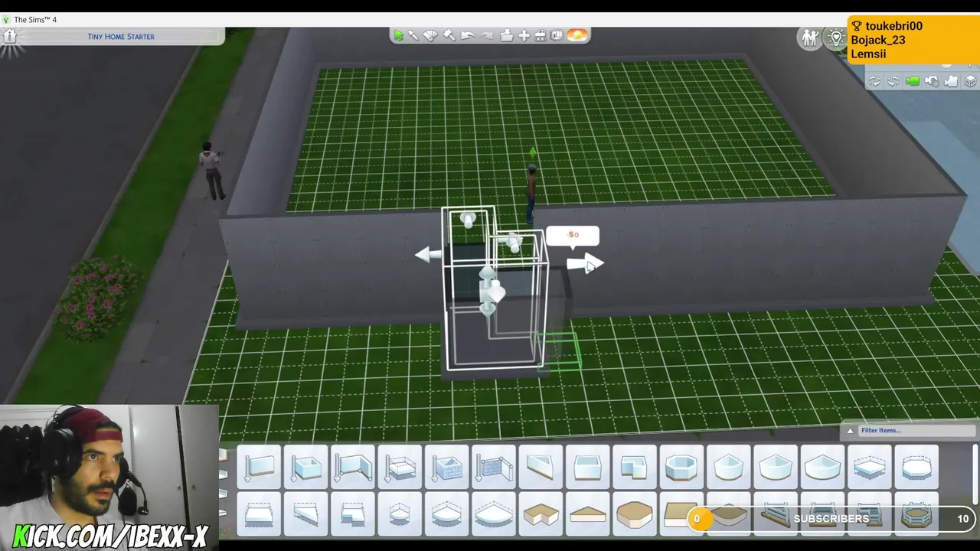
Task: Choose the tan octagonal deck
Action: [x=635, y=514]
